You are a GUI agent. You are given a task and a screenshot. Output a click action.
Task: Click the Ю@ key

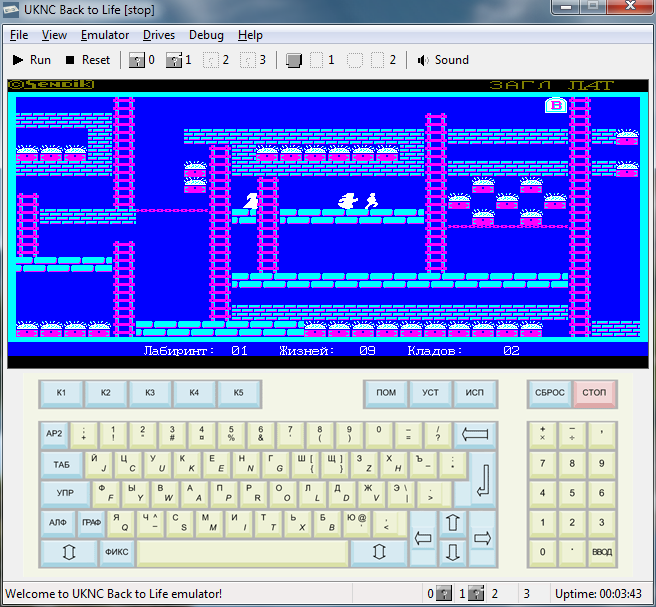click(x=356, y=523)
